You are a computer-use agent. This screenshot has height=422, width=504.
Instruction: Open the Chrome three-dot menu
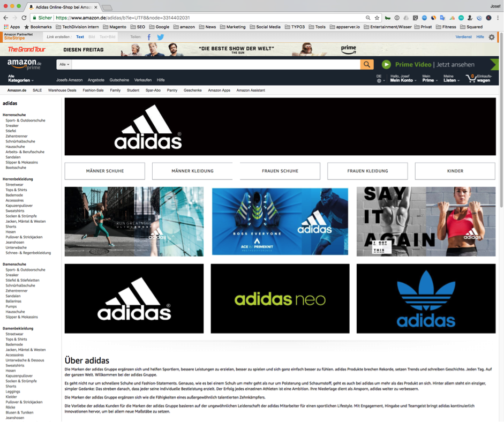coord(498,18)
